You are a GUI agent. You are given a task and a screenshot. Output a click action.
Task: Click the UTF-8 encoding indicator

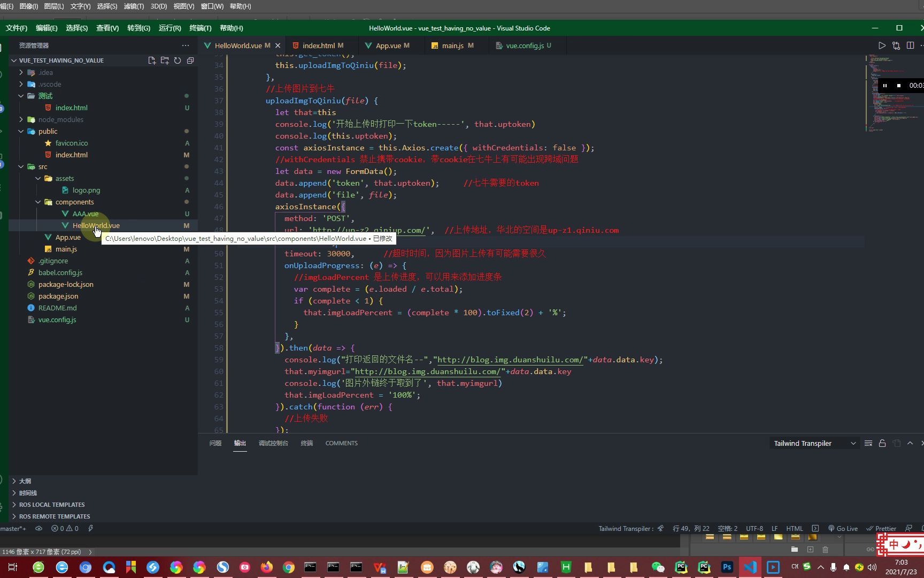tap(754, 528)
